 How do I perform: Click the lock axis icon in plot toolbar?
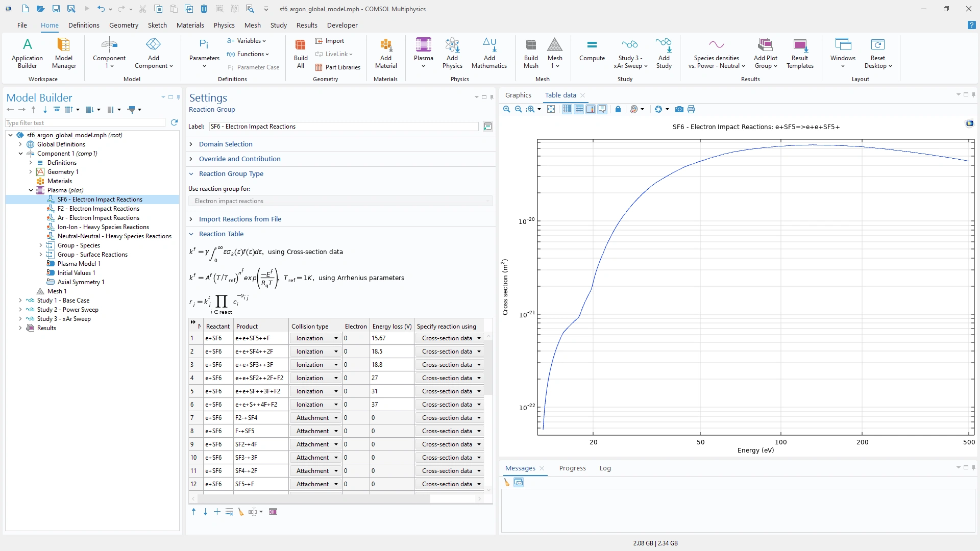pos(618,109)
